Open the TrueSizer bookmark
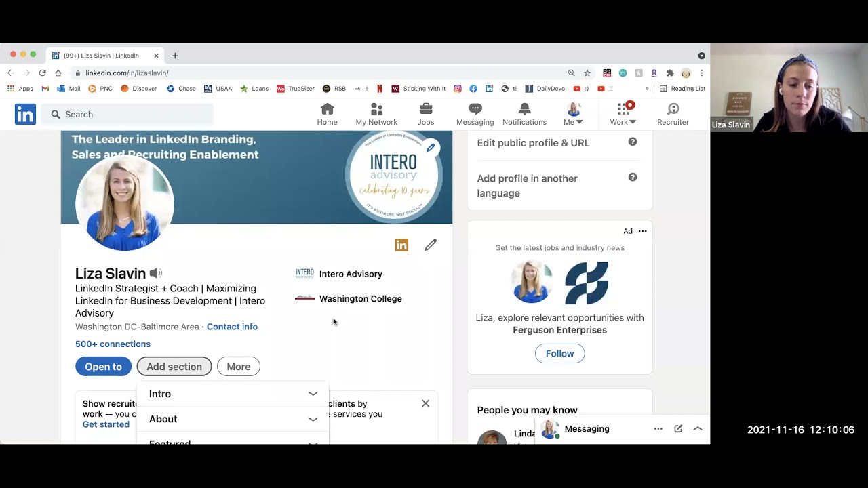 click(x=296, y=89)
